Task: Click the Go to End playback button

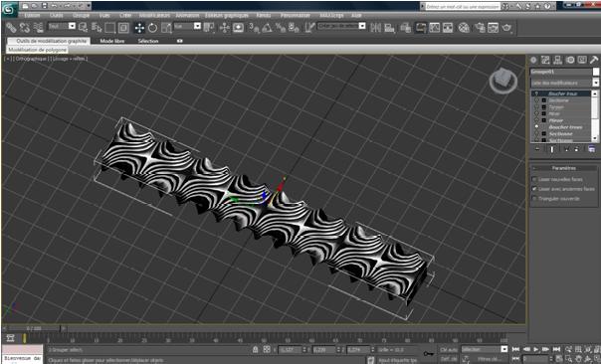Action: (x=556, y=349)
